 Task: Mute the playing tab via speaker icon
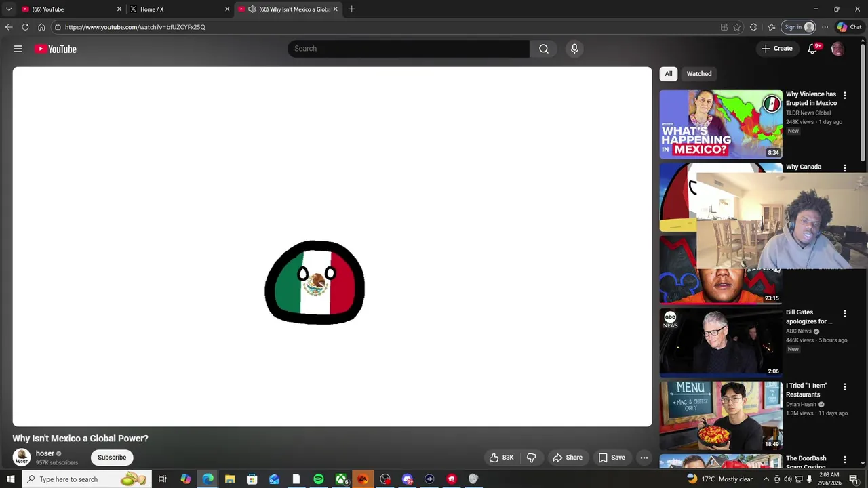click(x=252, y=9)
